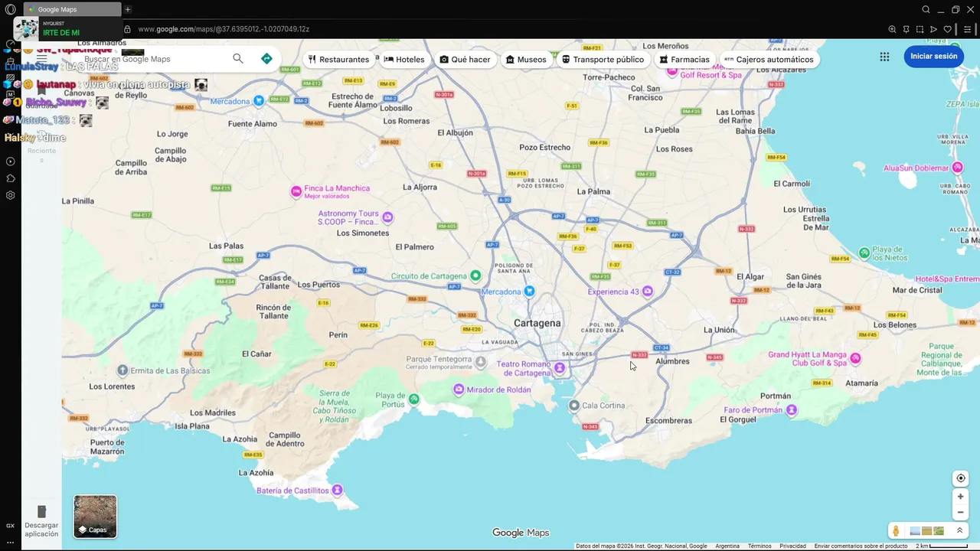Image resolution: width=980 pixels, height=551 pixels.
Task: Select the Street View pegman
Action: [896, 531]
